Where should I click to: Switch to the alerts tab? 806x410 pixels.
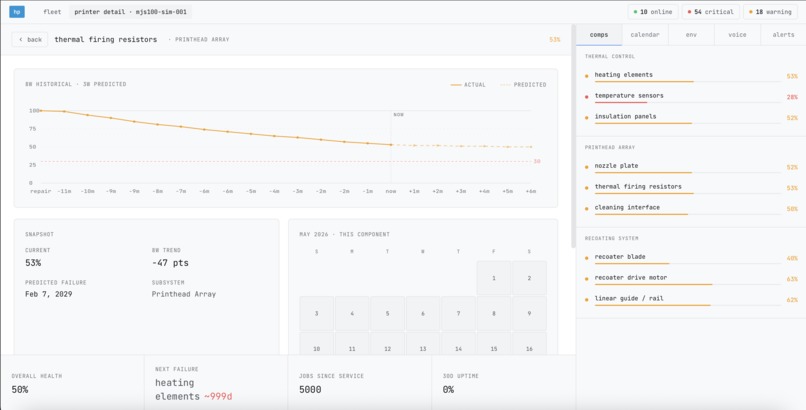[x=783, y=35]
